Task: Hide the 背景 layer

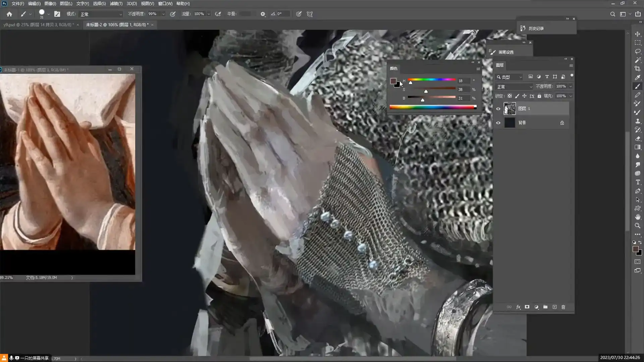Action: point(498,123)
